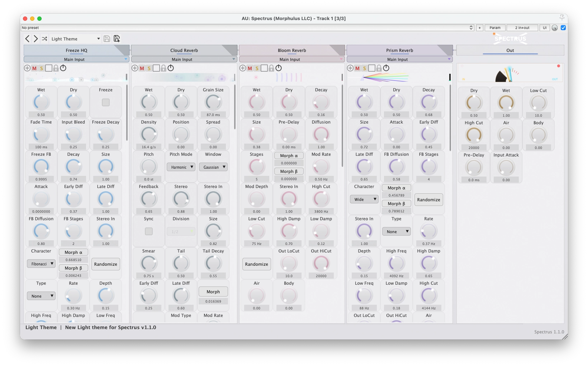This screenshot has width=588, height=366.
Task: Click the Randomize button in Bloom Reverb
Action: [256, 264]
